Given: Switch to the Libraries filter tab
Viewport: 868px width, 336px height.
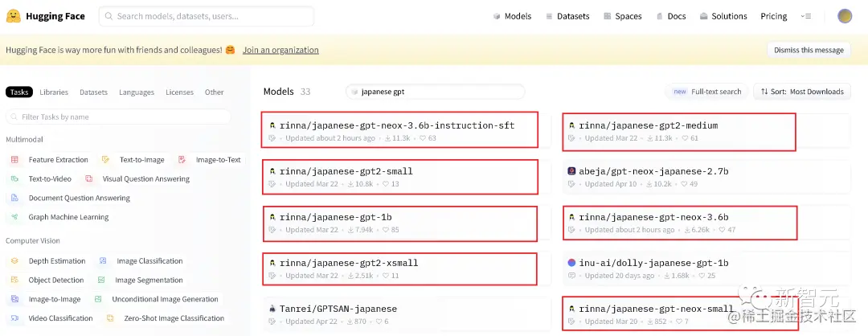Looking at the screenshot, I should (x=54, y=92).
